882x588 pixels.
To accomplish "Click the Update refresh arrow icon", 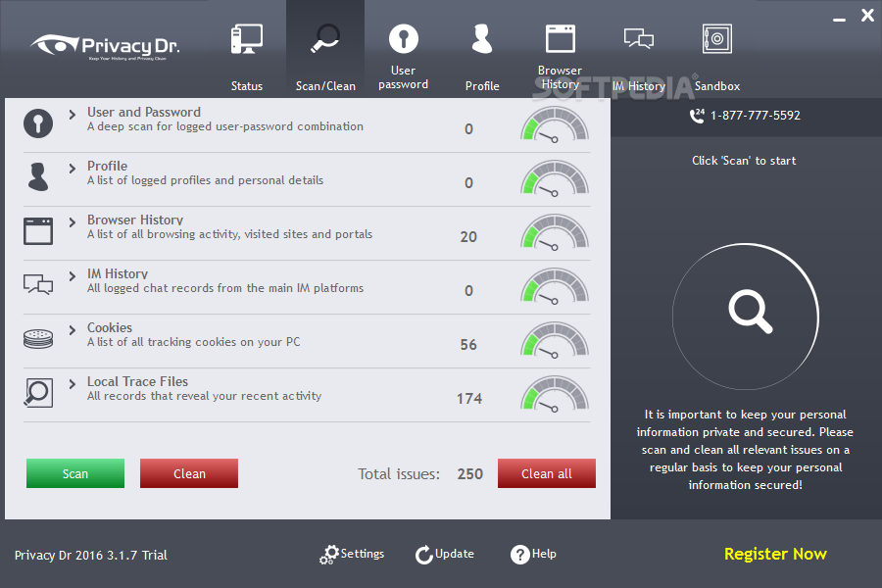I will [x=424, y=555].
